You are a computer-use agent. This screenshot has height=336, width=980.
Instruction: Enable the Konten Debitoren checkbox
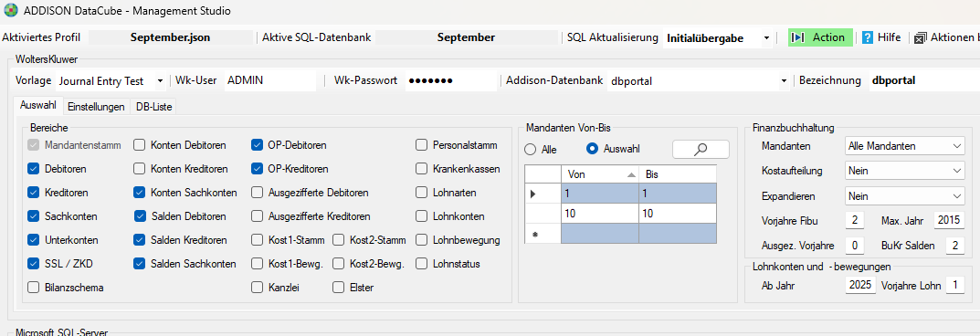[x=140, y=145]
